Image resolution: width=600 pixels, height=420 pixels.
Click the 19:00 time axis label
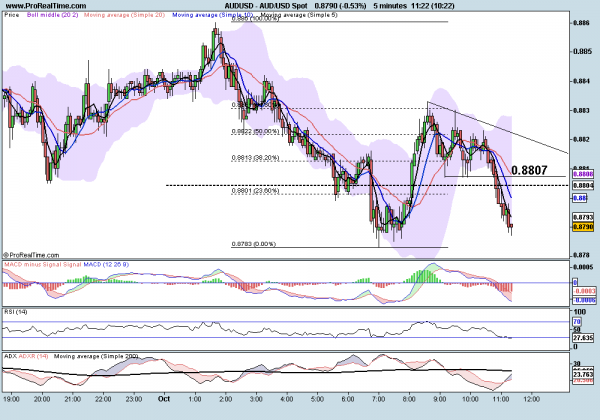[11, 399]
